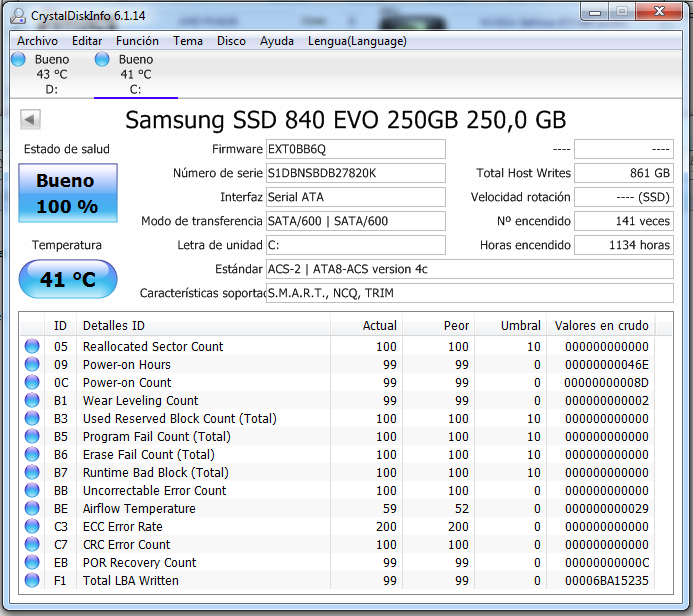
Task: Click status orb for Reallocated Sector Count
Action: pyautogui.click(x=32, y=346)
